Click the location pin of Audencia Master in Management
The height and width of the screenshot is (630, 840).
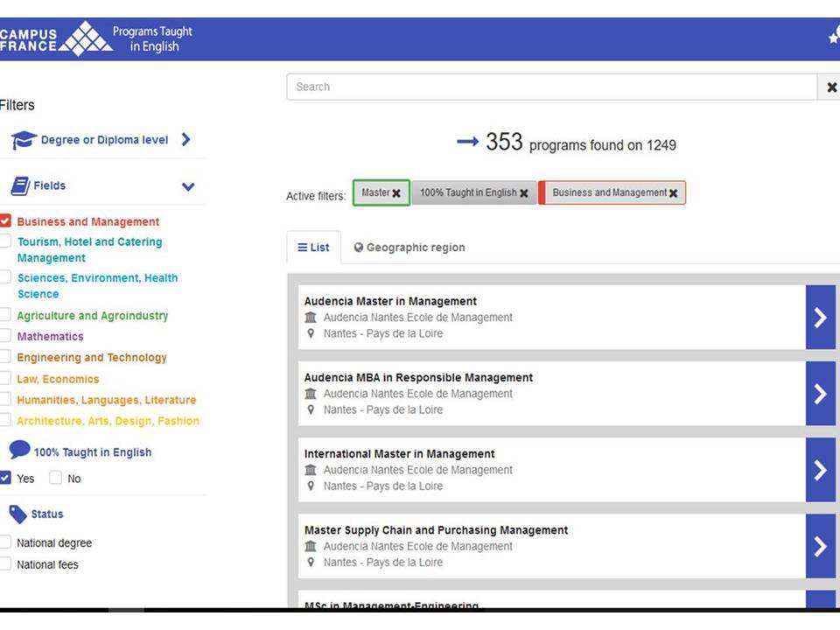coord(311,333)
